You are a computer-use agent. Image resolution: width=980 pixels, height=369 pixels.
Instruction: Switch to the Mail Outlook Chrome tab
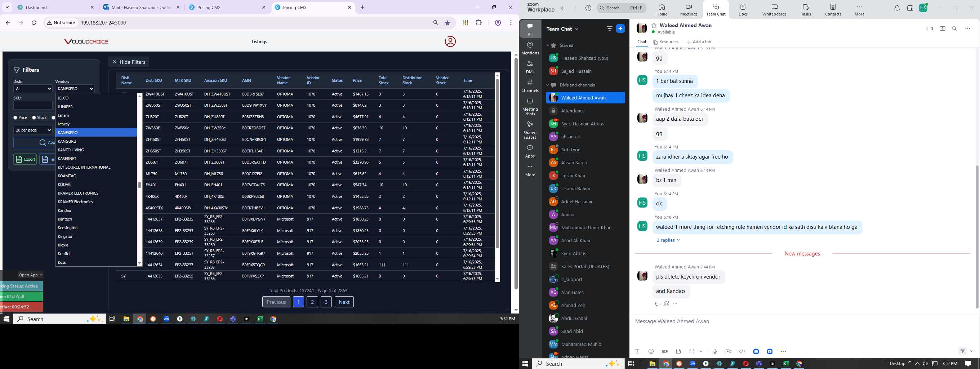[x=141, y=7]
